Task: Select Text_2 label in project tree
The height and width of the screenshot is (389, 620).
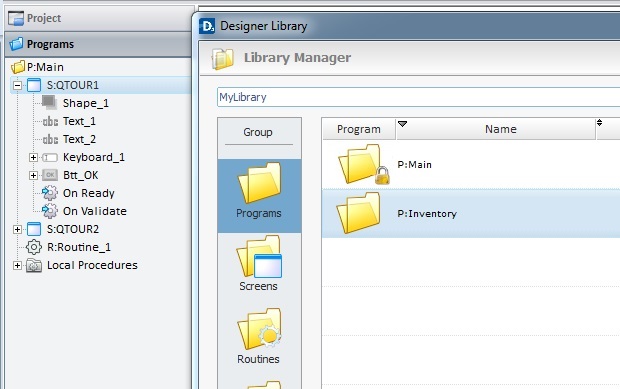Action: pos(79,139)
